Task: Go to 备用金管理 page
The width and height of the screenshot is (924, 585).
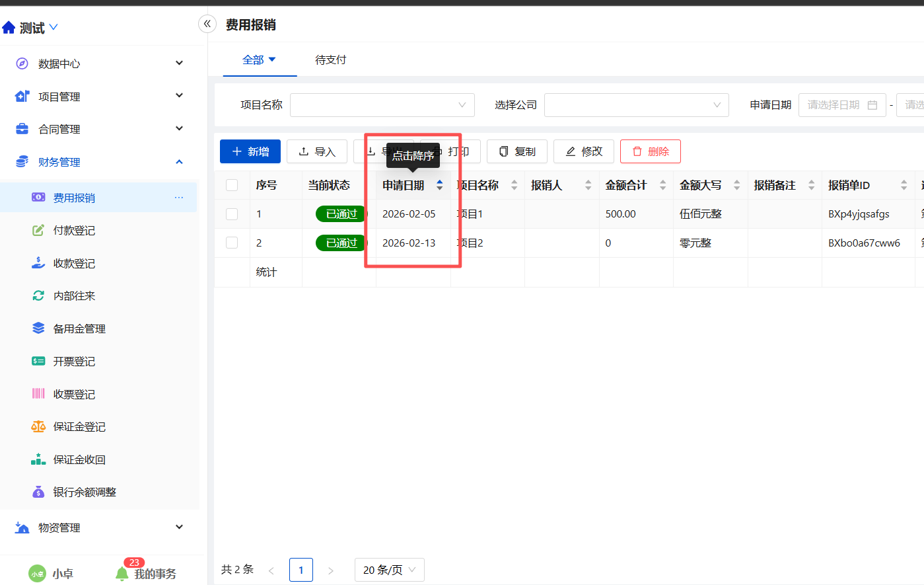Action: tap(79, 329)
